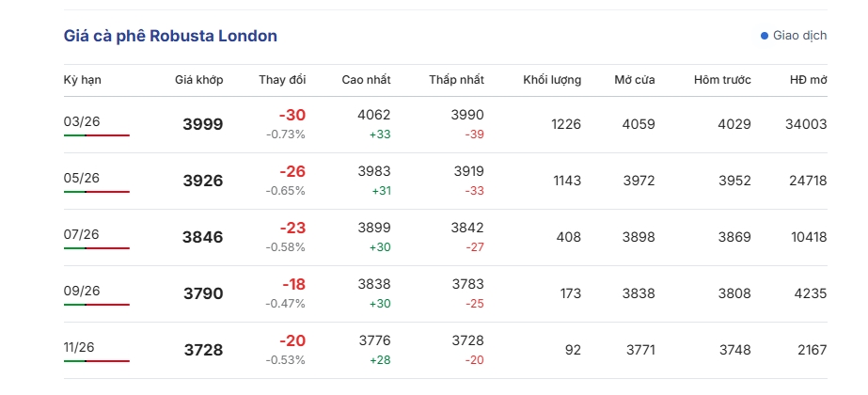
Task: Open the 07/26 contract term
Action: (x=82, y=234)
